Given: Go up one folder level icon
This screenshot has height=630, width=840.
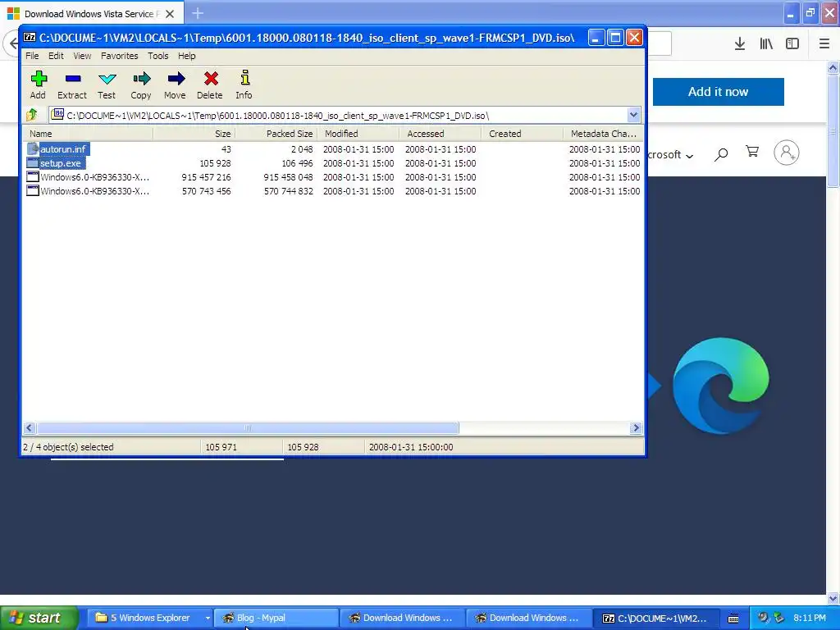Looking at the screenshot, I should pyautogui.click(x=32, y=115).
